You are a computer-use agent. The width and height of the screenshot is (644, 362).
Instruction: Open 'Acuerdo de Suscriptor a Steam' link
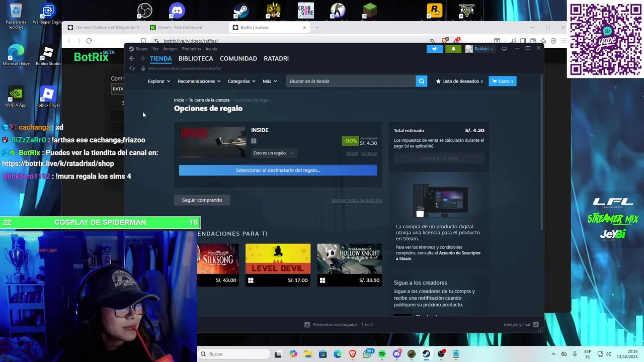438,255
